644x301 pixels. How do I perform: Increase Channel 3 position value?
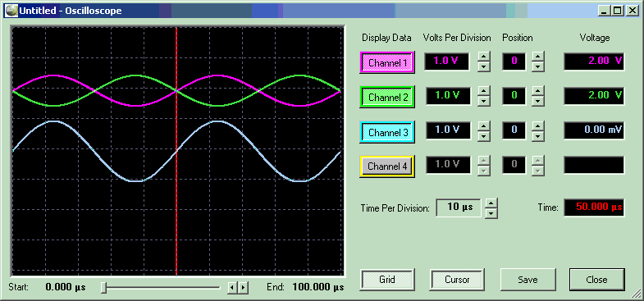pos(537,126)
